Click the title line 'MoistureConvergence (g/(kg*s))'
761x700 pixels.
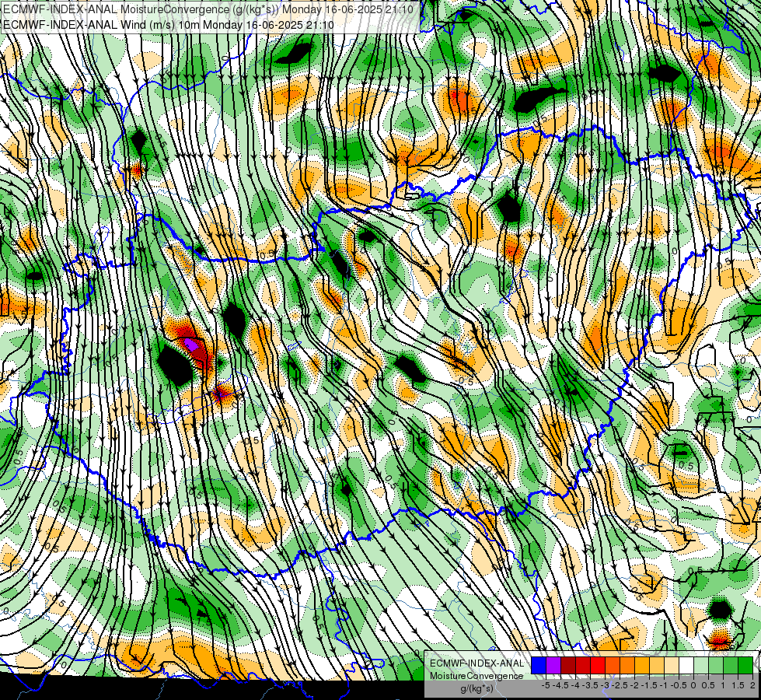coord(200,9)
